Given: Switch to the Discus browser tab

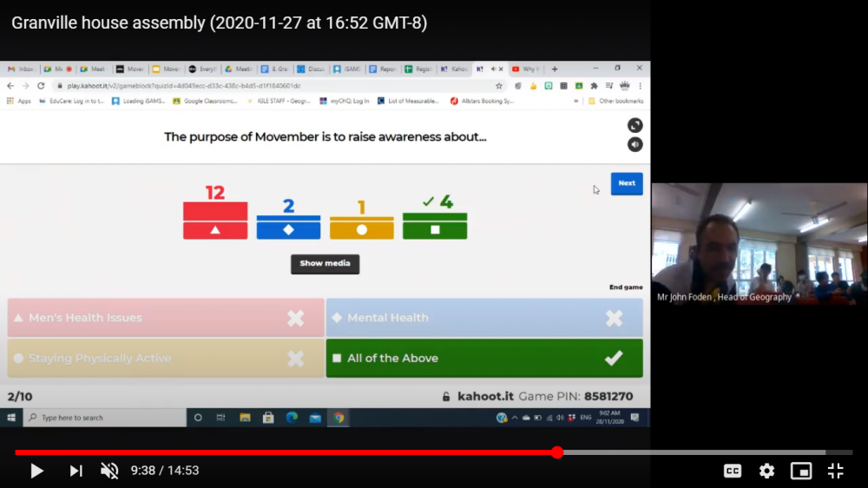Looking at the screenshot, I should [x=311, y=69].
